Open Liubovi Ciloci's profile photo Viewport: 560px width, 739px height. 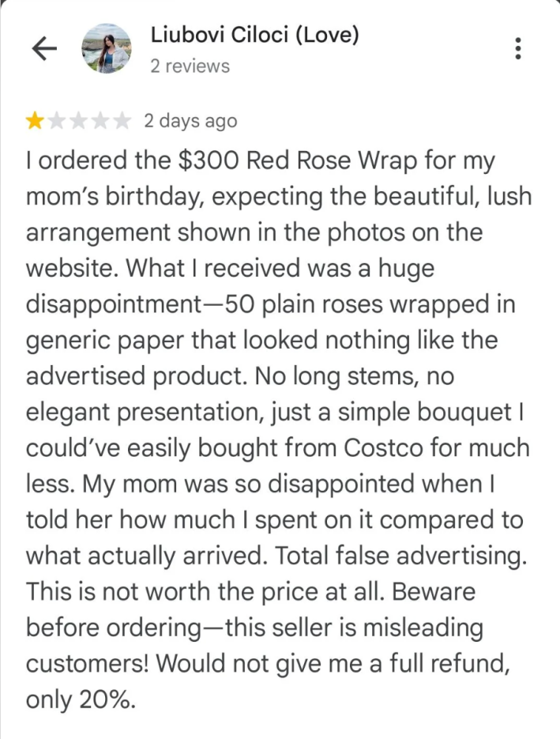click(x=106, y=49)
